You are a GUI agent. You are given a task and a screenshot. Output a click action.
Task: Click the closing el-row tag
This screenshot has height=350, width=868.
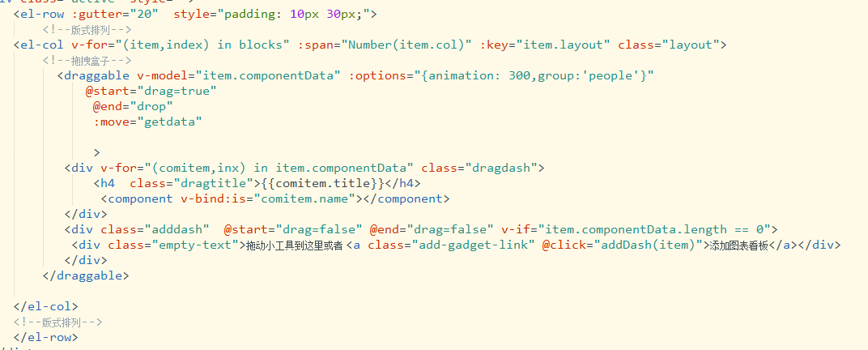pos(45,337)
